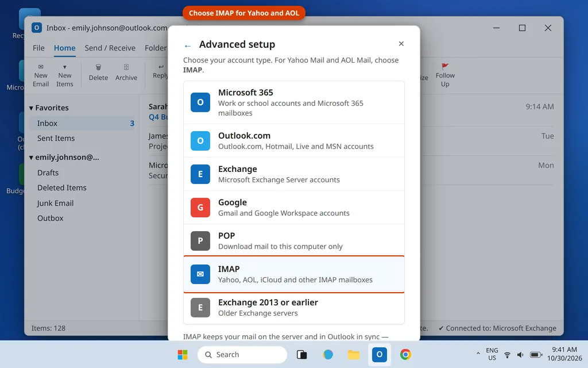Switch to the Home tab
588x368 pixels.
click(x=64, y=48)
